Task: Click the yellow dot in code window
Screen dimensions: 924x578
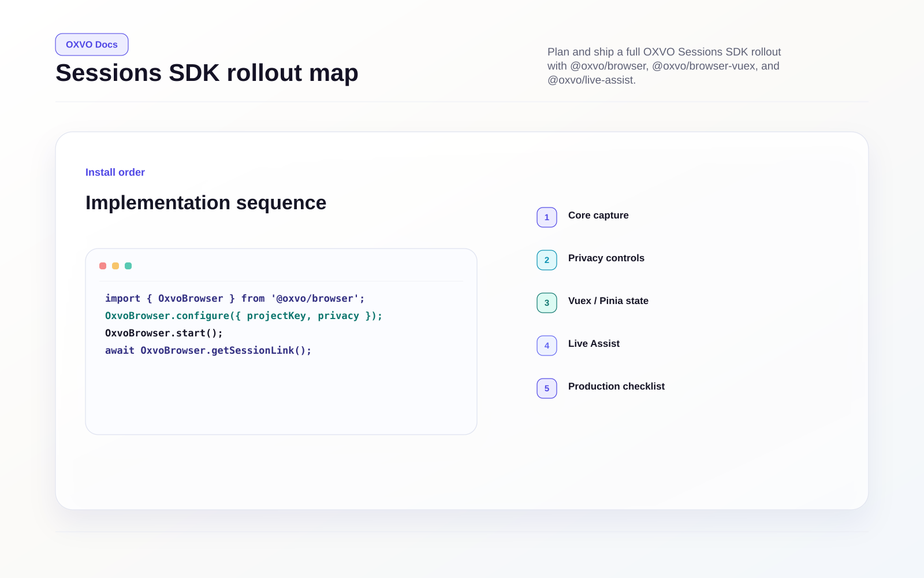Action: tap(115, 266)
